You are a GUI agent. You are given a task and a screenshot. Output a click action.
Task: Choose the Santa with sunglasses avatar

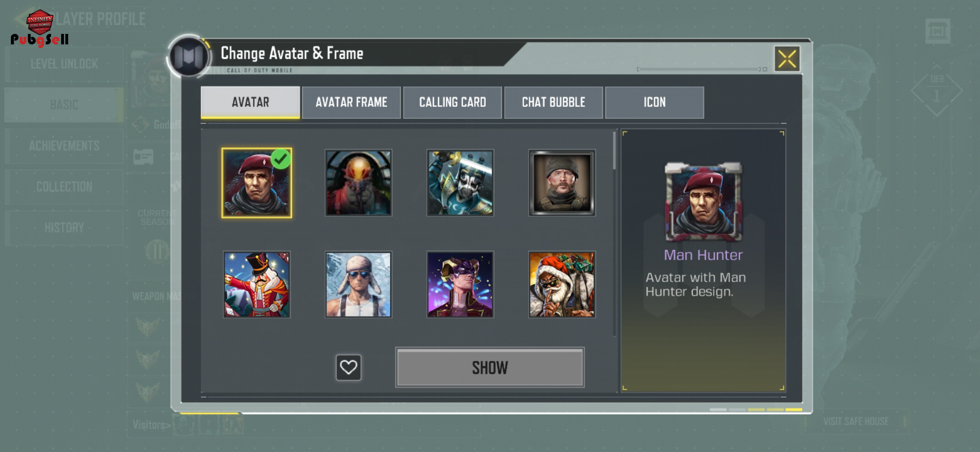(562, 285)
